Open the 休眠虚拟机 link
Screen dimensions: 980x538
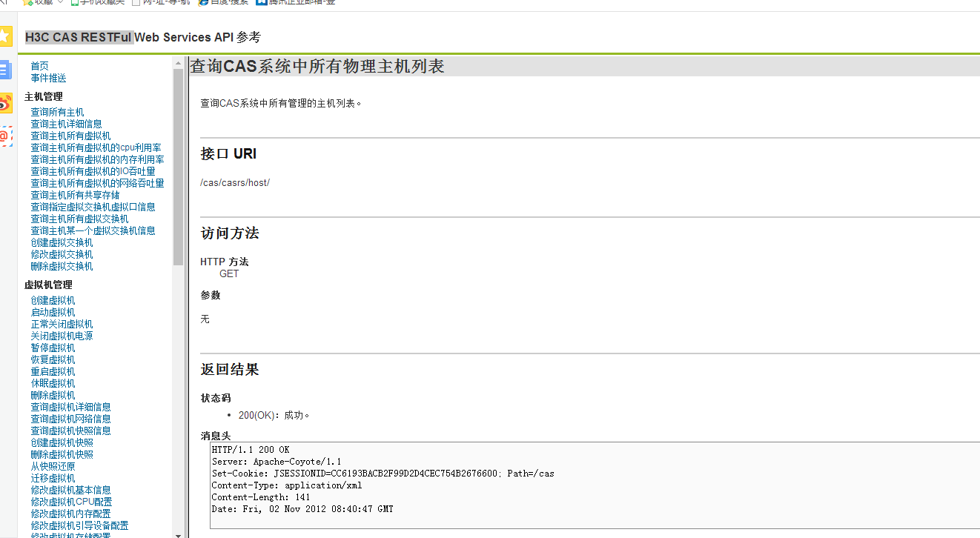(x=53, y=383)
